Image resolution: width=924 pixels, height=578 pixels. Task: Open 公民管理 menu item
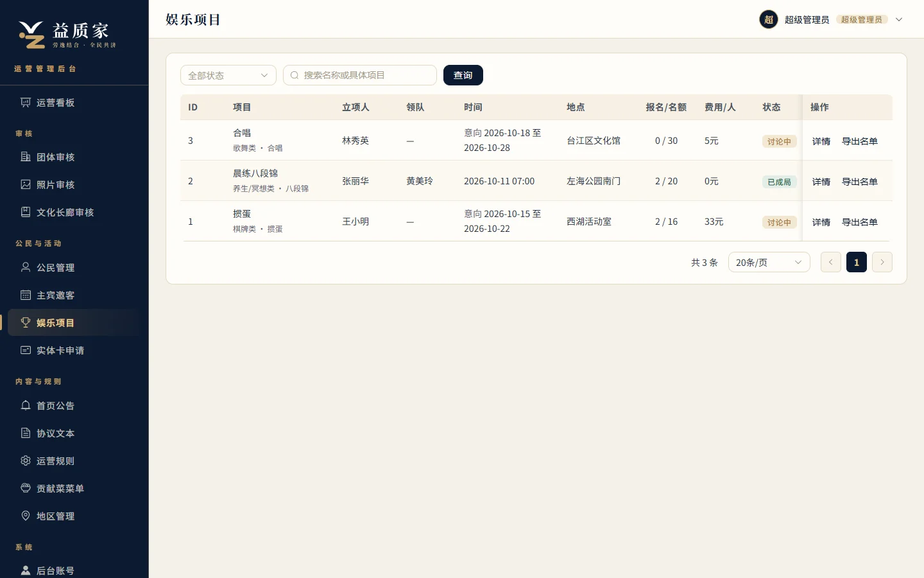74,268
